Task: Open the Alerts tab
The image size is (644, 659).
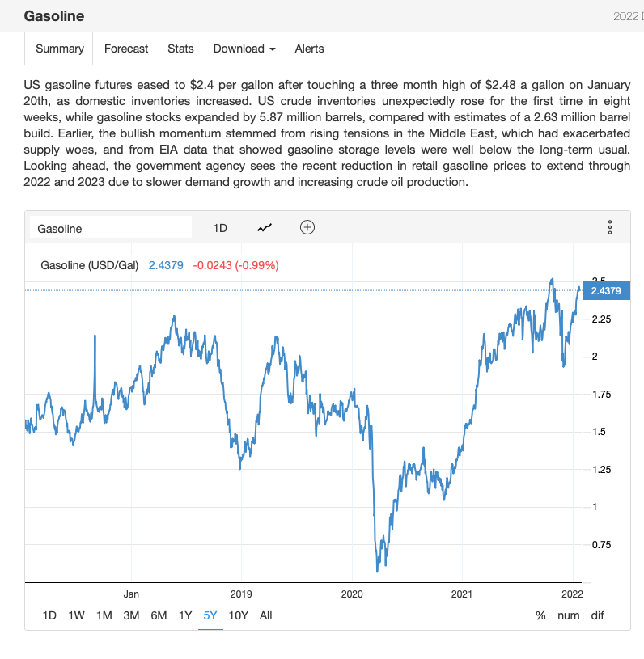Action: 309,49
